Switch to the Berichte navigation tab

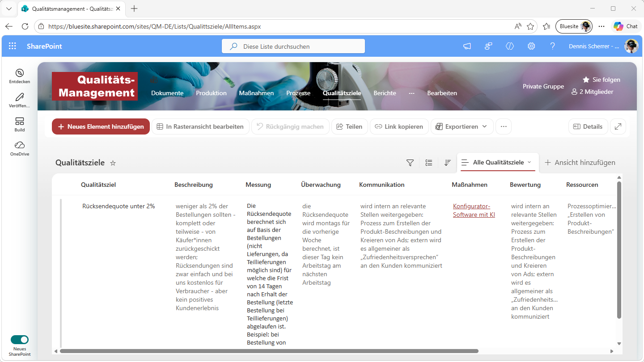(x=385, y=93)
